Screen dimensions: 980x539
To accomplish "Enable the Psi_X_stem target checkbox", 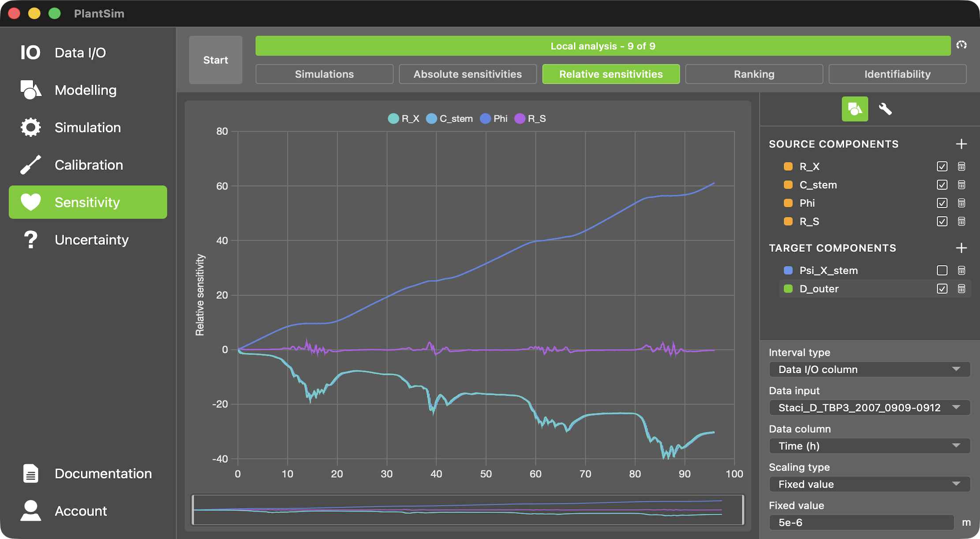I will click(x=942, y=270).
